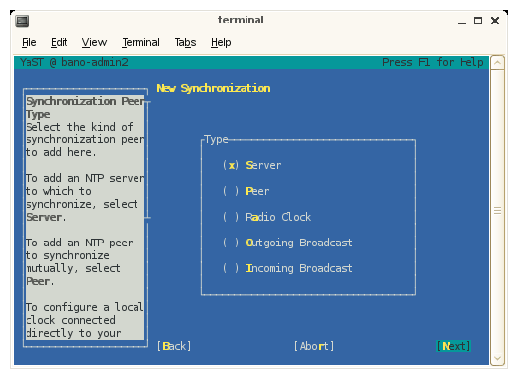
Task: Open the Terminal menu
Action: 141,42
